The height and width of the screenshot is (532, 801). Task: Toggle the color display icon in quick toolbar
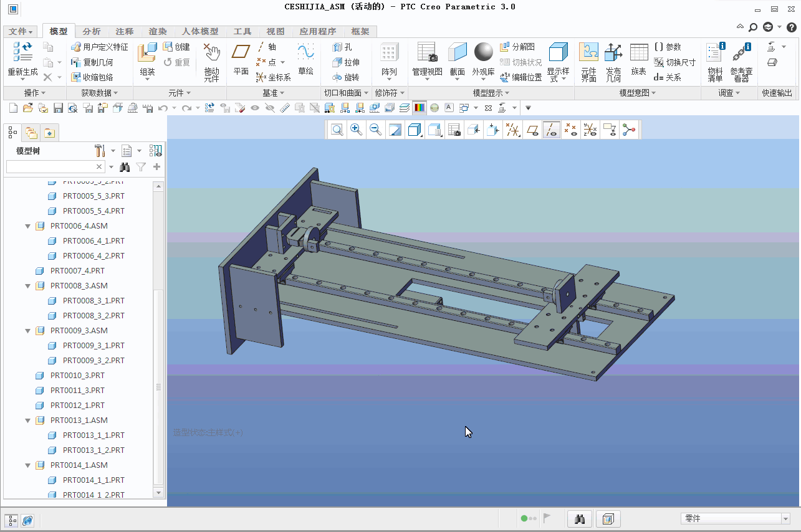click(x=420, y=108)
